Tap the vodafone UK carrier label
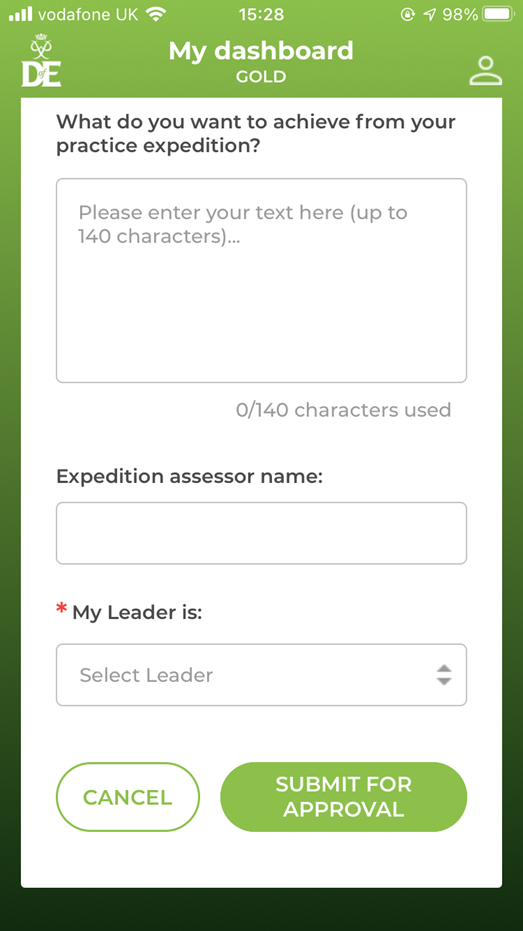Image resolution: width=523 pixels, height=931 pixels. 88,14
